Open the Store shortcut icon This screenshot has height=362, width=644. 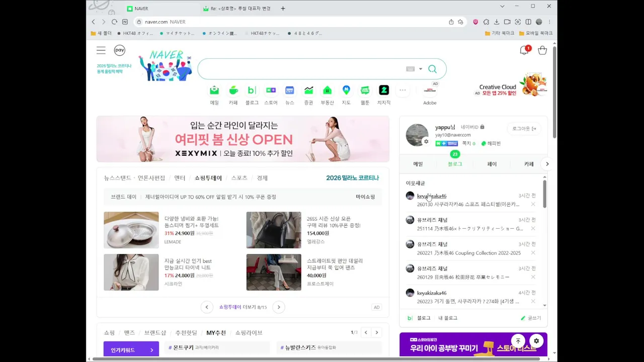coord(271,90)
